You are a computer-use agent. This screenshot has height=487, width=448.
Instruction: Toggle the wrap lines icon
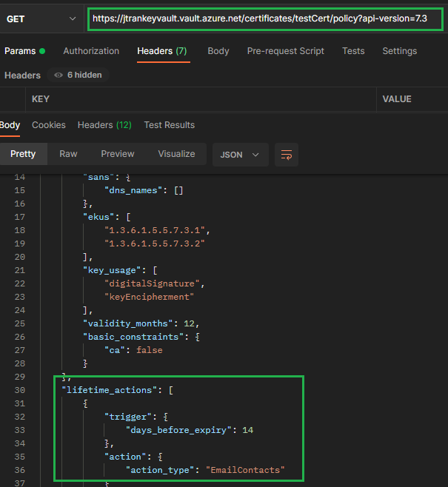click(287, 155)
